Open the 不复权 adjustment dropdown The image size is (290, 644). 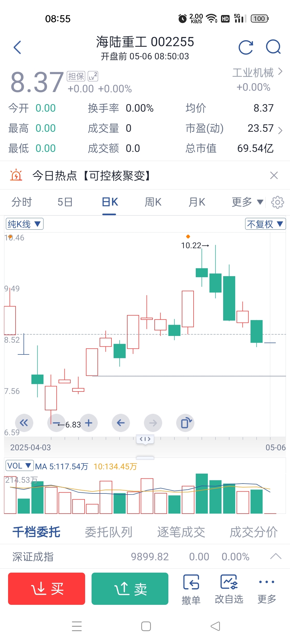[265, 224]
